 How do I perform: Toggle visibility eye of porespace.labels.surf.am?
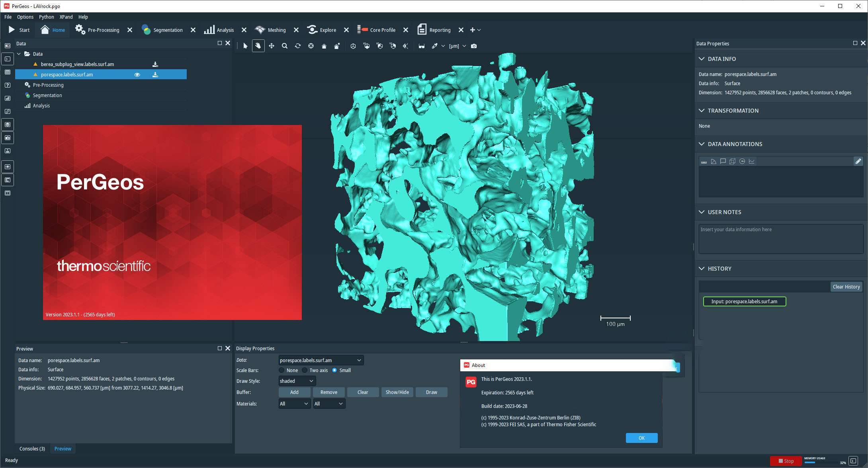(x=137, y=74)
